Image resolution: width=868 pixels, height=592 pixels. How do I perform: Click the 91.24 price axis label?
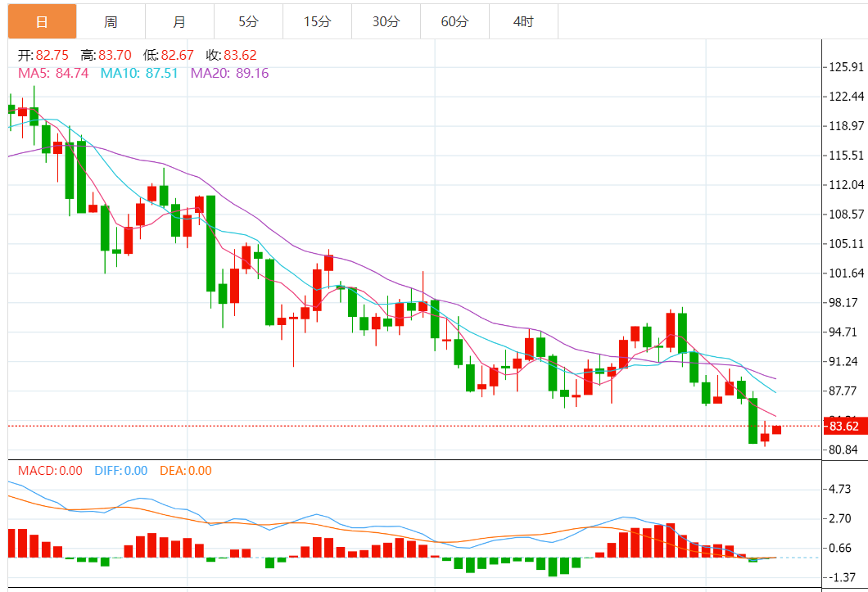(843, 361)
